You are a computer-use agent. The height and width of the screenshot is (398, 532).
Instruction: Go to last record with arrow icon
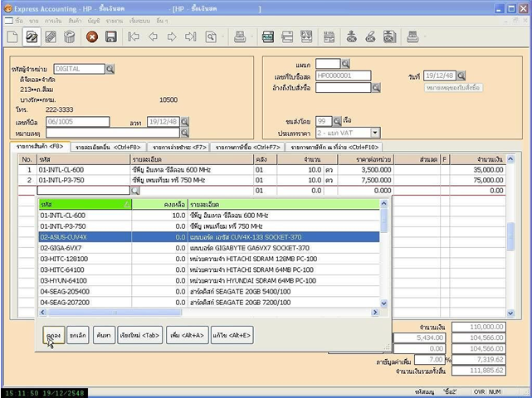pos(191,36)
